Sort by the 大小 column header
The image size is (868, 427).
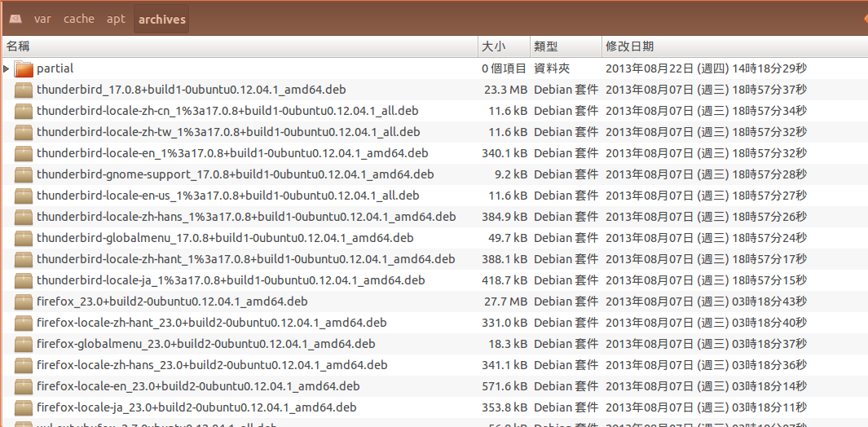[504, 46]
